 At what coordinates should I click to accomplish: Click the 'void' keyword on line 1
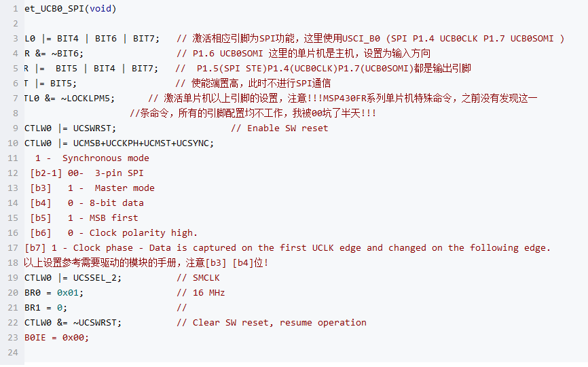(x=100, y=9)
